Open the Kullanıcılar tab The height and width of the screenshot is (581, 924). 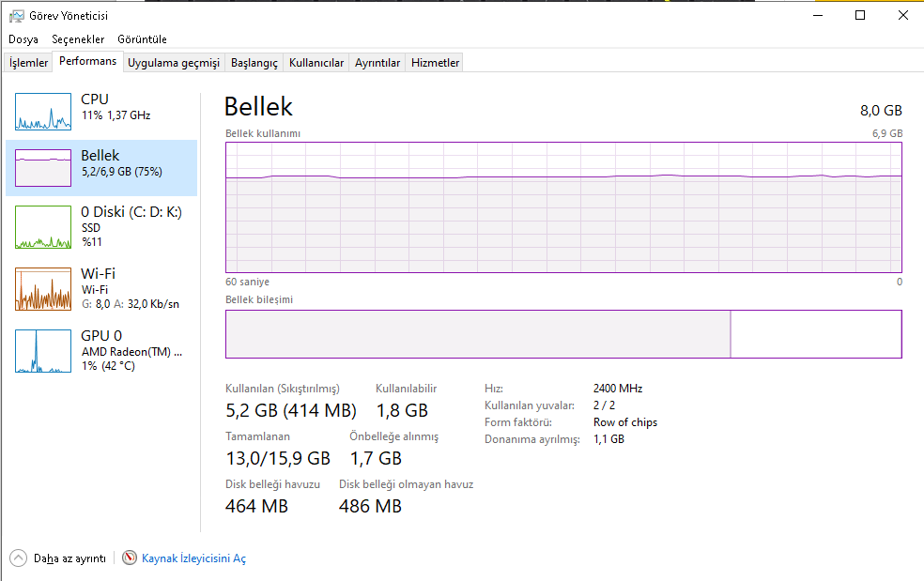[x=316, y=63]
